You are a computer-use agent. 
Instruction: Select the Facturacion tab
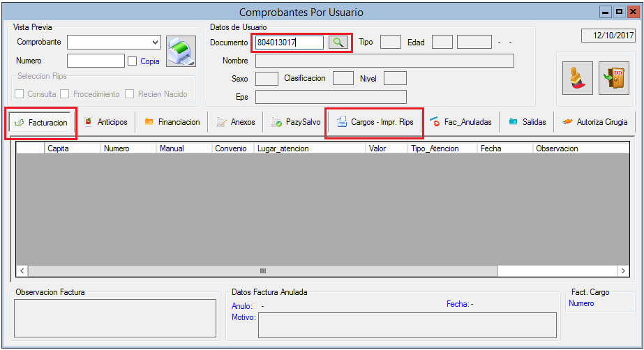click(40, 123)
